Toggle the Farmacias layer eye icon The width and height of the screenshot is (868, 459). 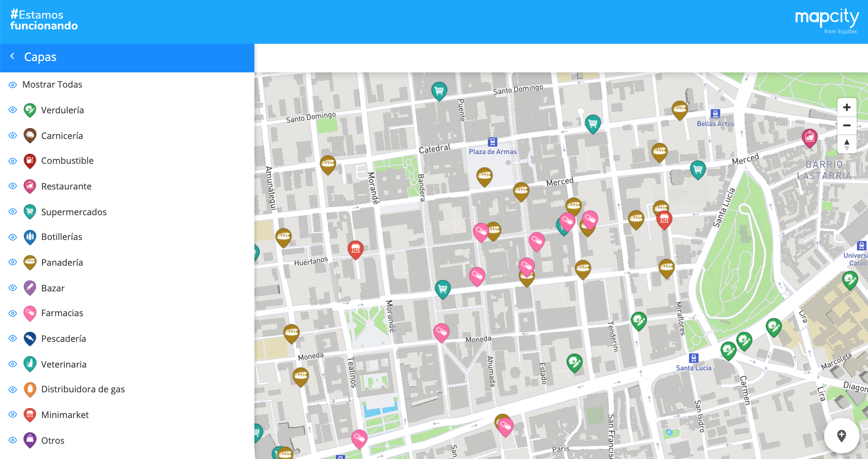(x=13, y=313)
